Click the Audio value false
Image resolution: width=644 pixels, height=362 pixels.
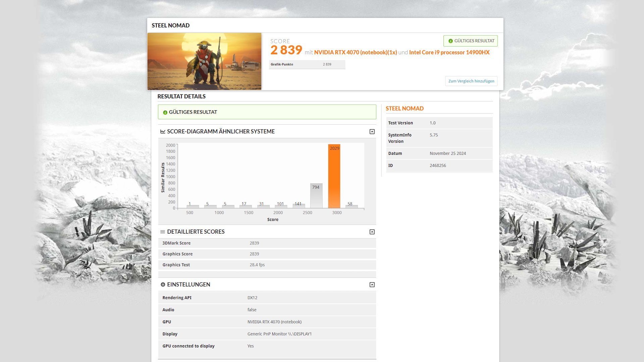(x=252, y=310)
